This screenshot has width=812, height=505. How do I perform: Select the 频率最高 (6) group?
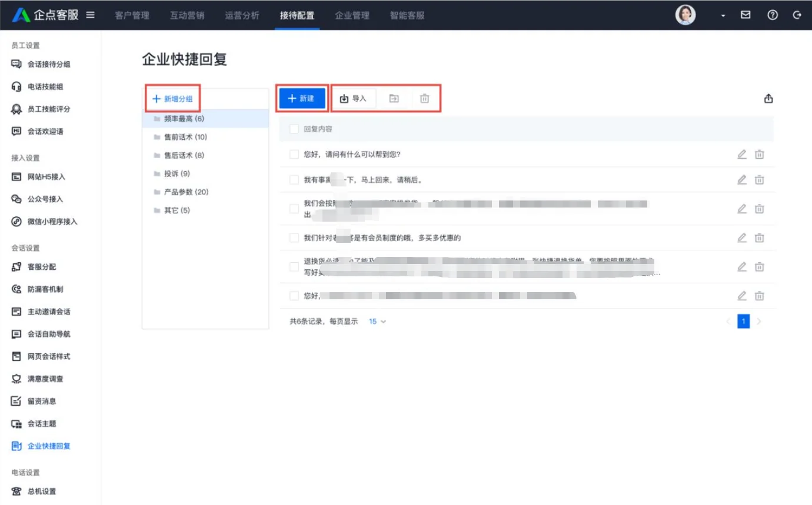click(x=205, y=119)
